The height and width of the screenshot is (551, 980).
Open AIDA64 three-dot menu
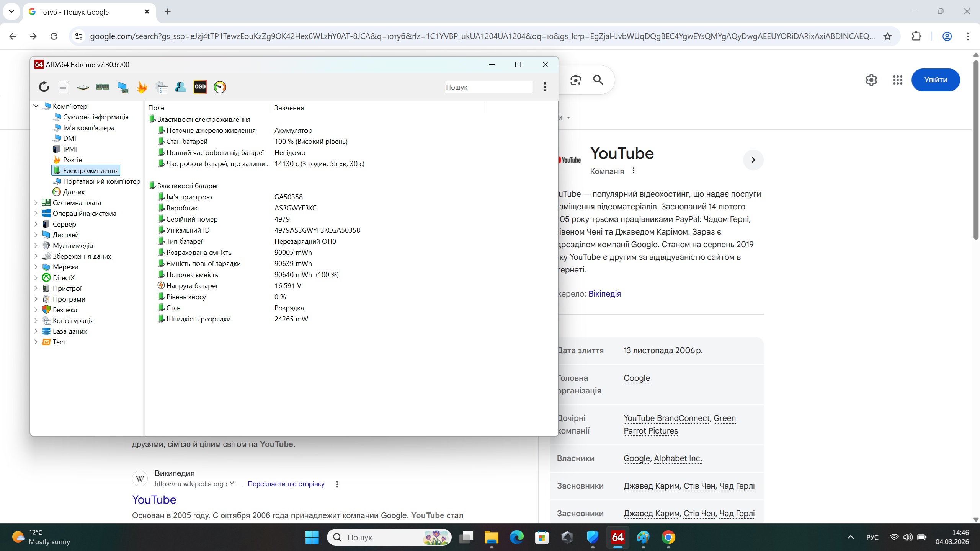tap(544, 87)
